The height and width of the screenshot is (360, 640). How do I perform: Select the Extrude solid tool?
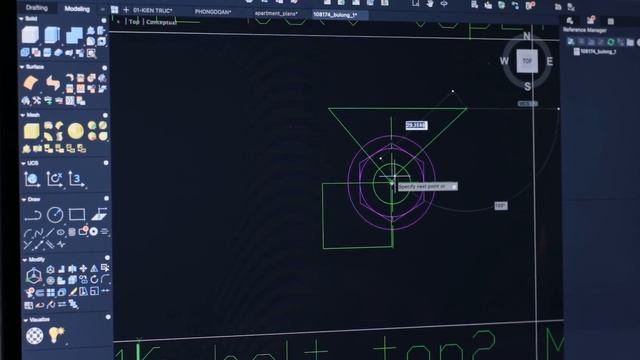coord(52,35)
